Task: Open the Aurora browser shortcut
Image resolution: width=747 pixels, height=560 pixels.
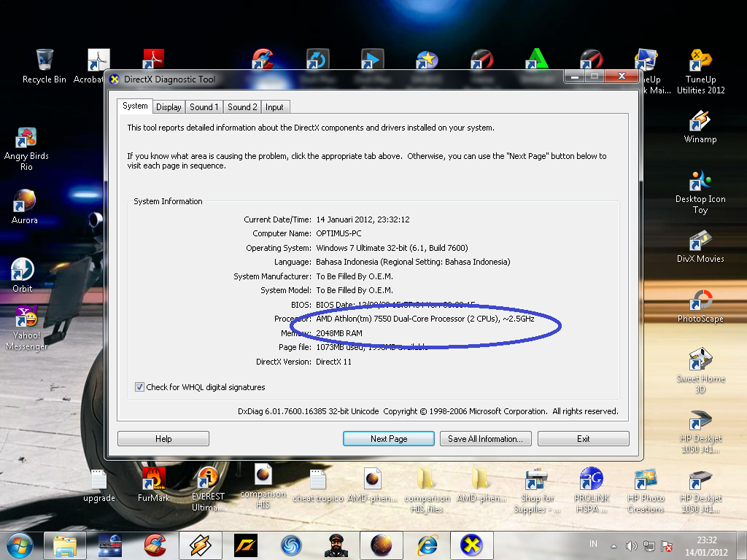Action: coord(24,206)
